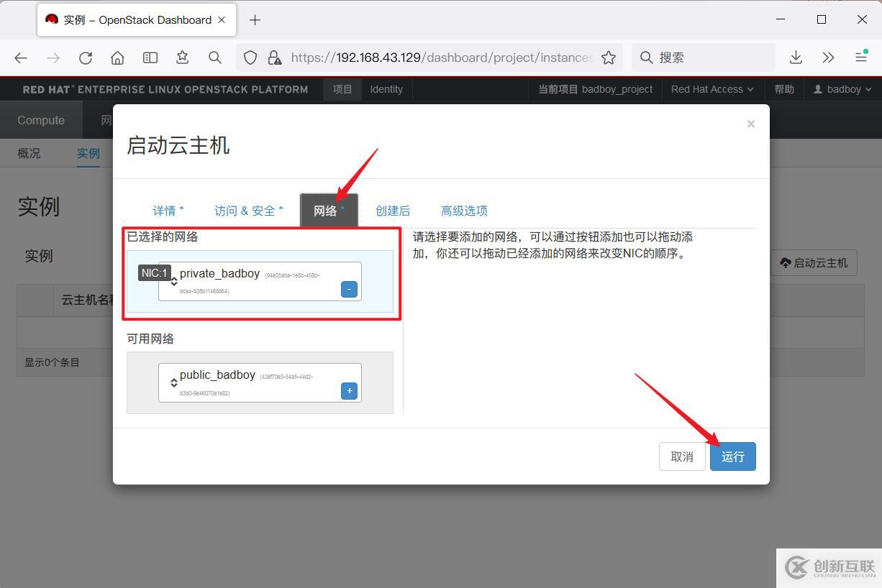The image size is (882, 588).
Task: Reload the page with refresh icon
Action: pos(86,58)
